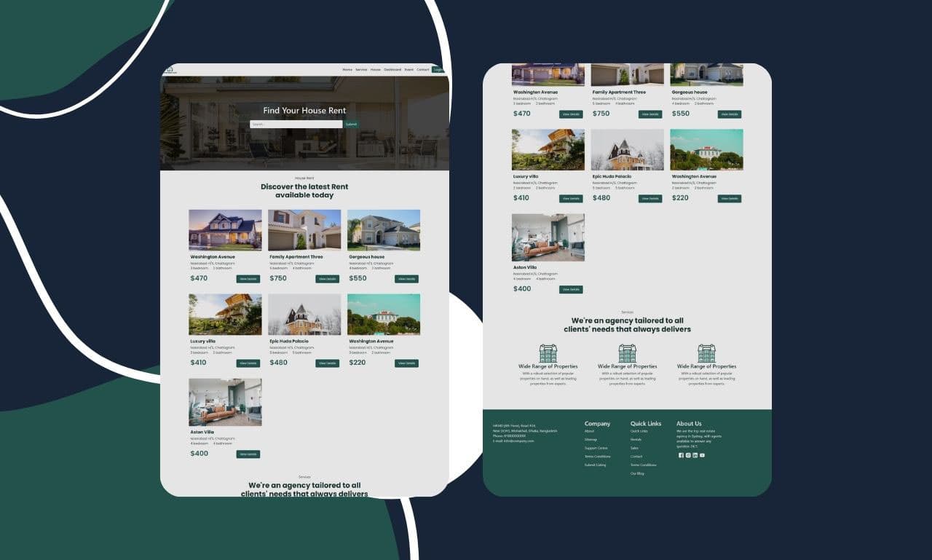Select House in the top navigation
Viewport: 932px width, 560px height.
376,70
